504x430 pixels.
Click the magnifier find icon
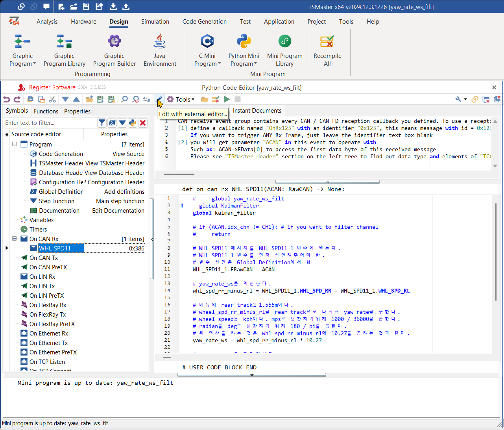pos(124,100)
